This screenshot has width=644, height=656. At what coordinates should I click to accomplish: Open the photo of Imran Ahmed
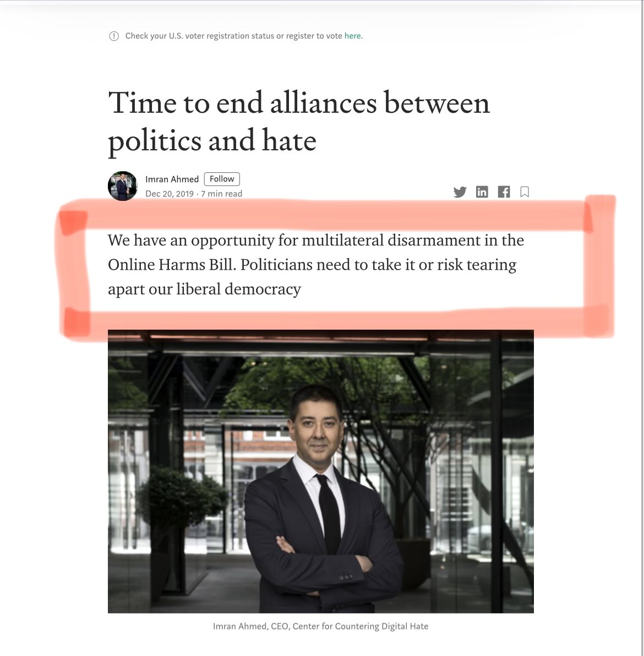(x=320, y=471)
